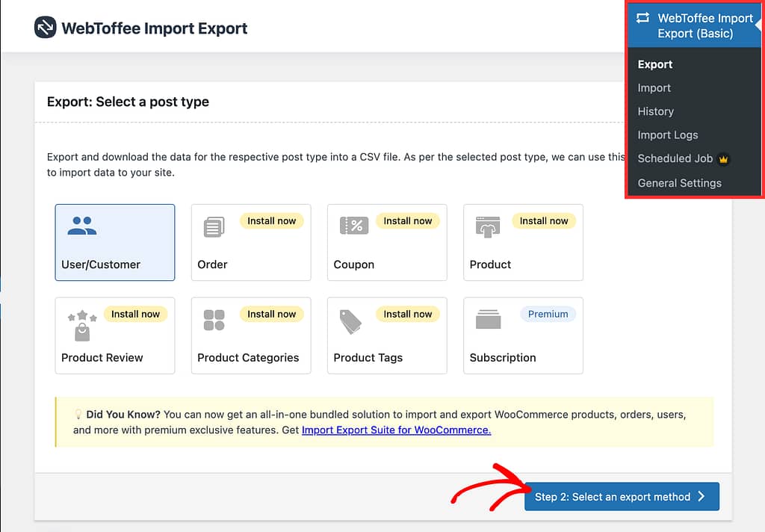
Task: Click the Coupon percent ticket icon
Action: [x=353, y=226]
